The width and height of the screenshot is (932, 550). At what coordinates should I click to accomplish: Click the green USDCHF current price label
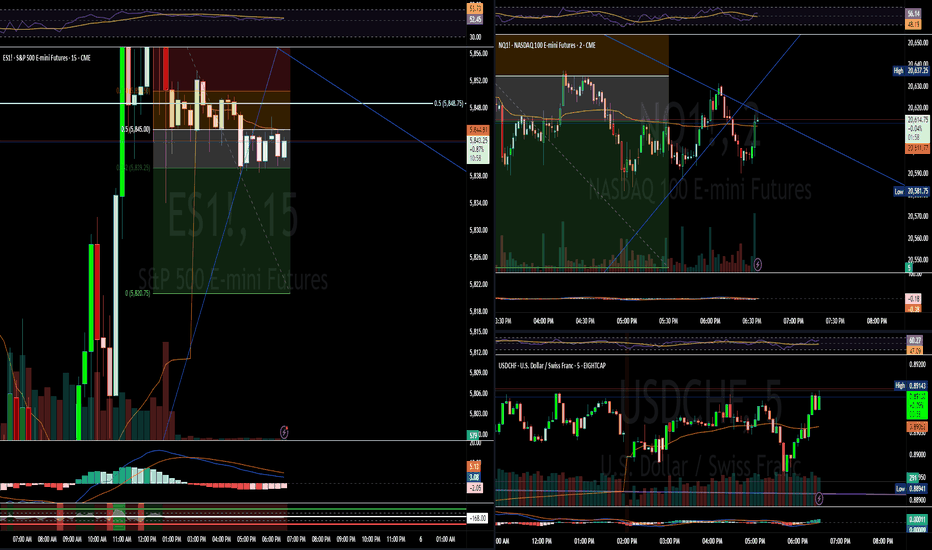(x=918, y=406)
